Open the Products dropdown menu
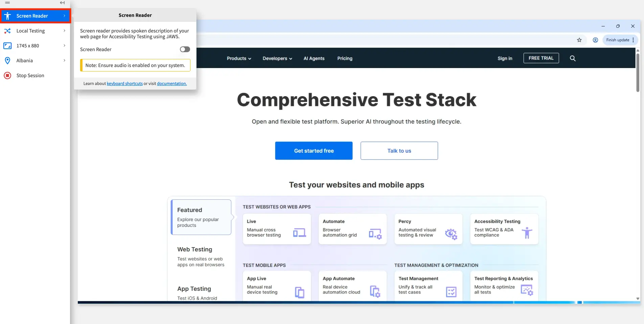Screen dimensions: 644x324 pos(239,58)
